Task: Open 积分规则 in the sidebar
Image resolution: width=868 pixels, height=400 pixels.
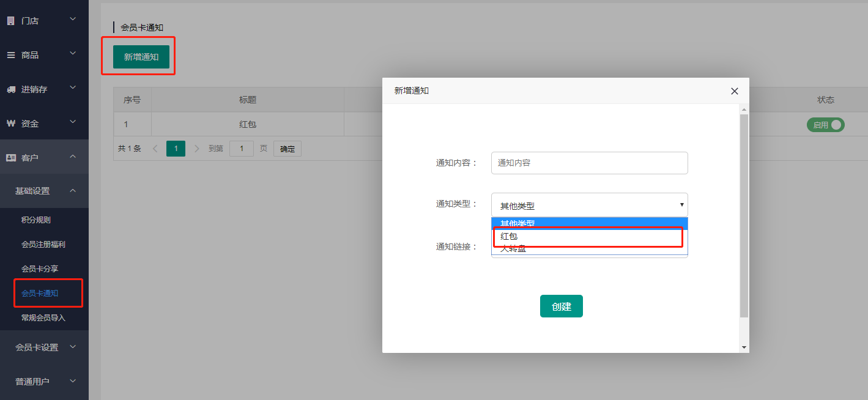Action: pos(36,220)
